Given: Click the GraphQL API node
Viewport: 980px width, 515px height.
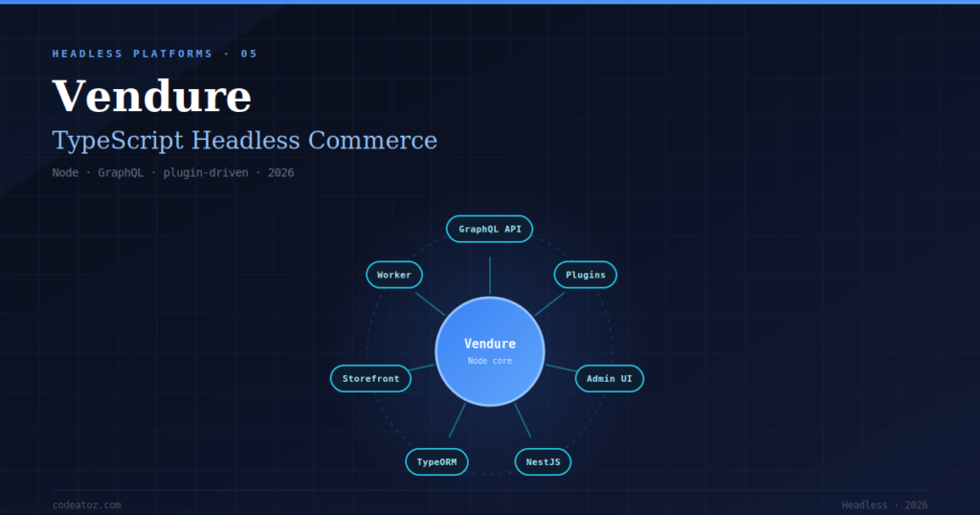Looking at the screenshot, I should [489, 229].
